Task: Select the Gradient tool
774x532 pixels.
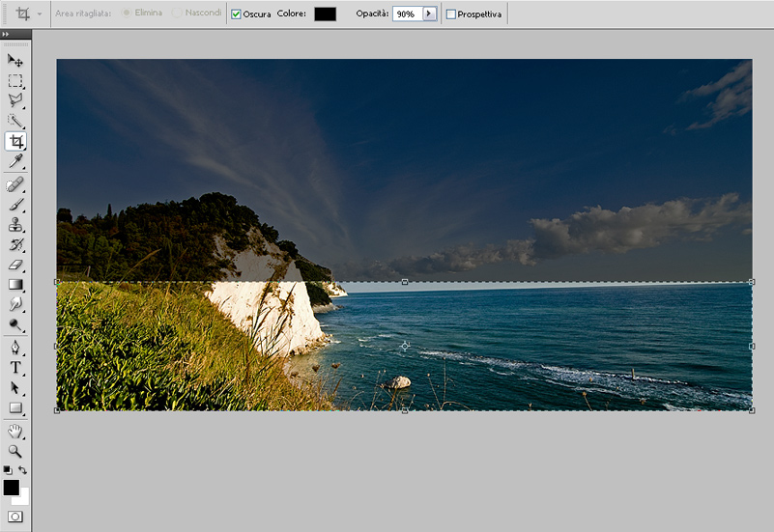Action: pos(15,284)
